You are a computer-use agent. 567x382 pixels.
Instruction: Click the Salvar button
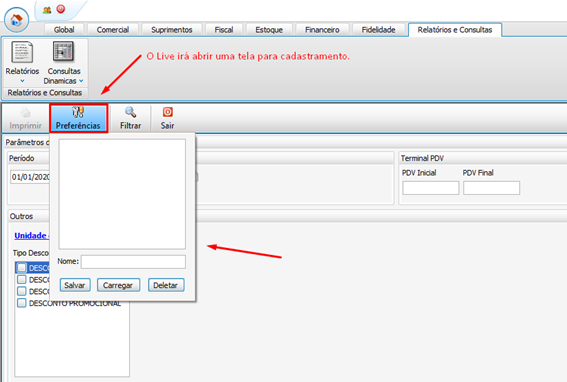click(75, 285)
